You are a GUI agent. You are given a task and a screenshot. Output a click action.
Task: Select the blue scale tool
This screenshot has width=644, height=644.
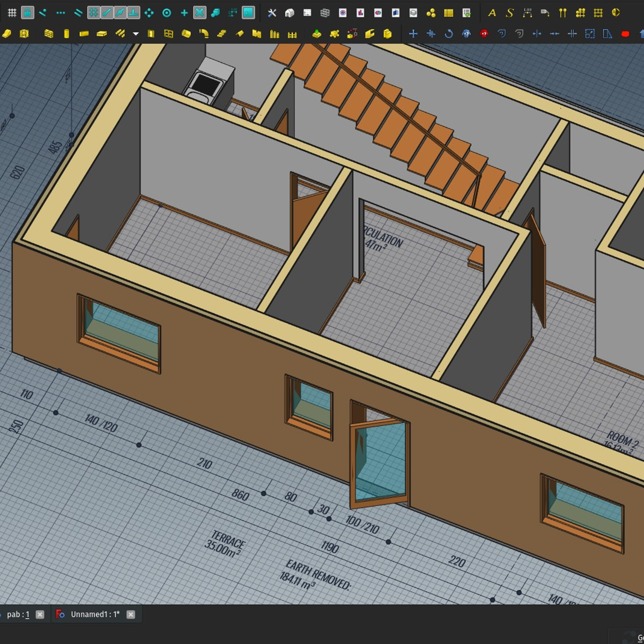590,34
